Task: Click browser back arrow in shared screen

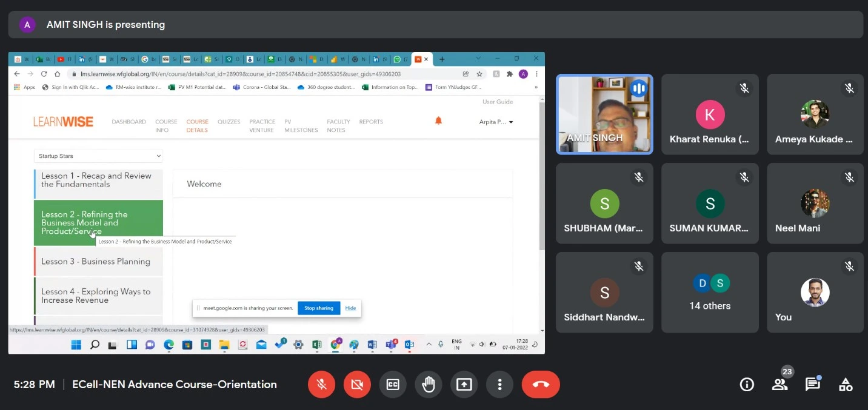Action: click(17, 74)
